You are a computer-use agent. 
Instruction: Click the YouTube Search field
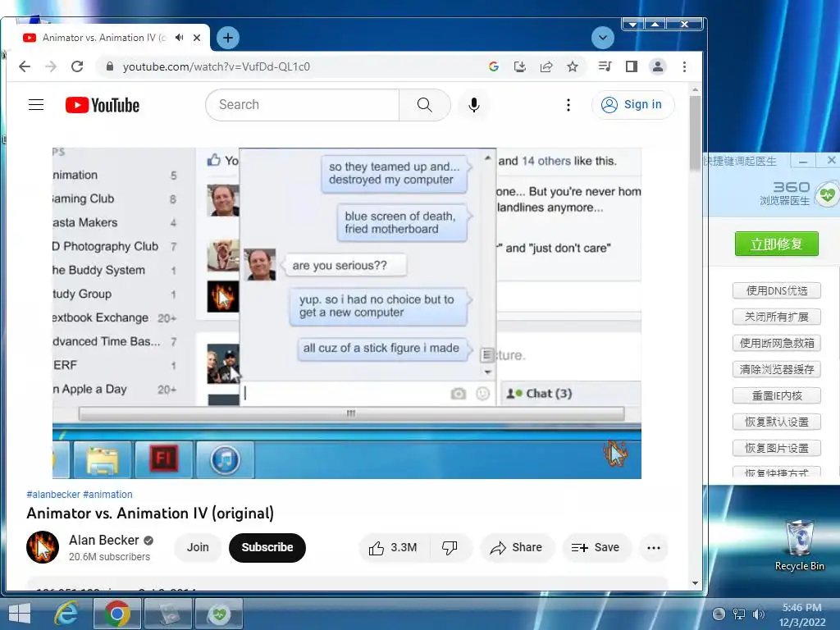(x=303, y=104)
